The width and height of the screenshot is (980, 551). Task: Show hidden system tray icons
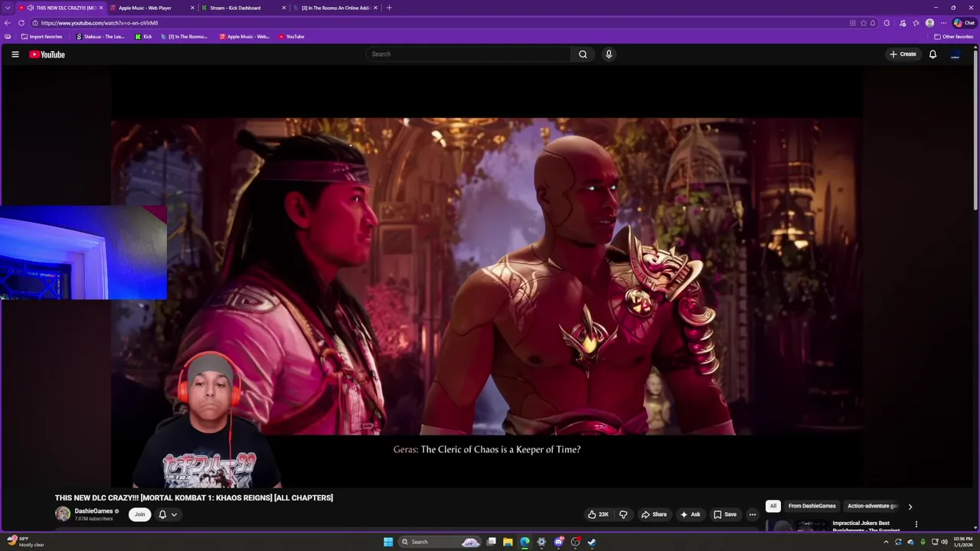click(x=886, y=542)
